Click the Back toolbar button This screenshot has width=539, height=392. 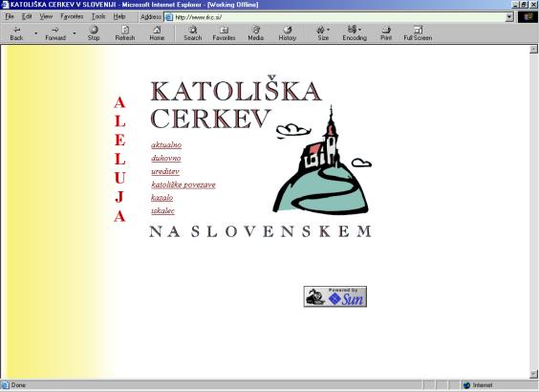pos(16,33)
